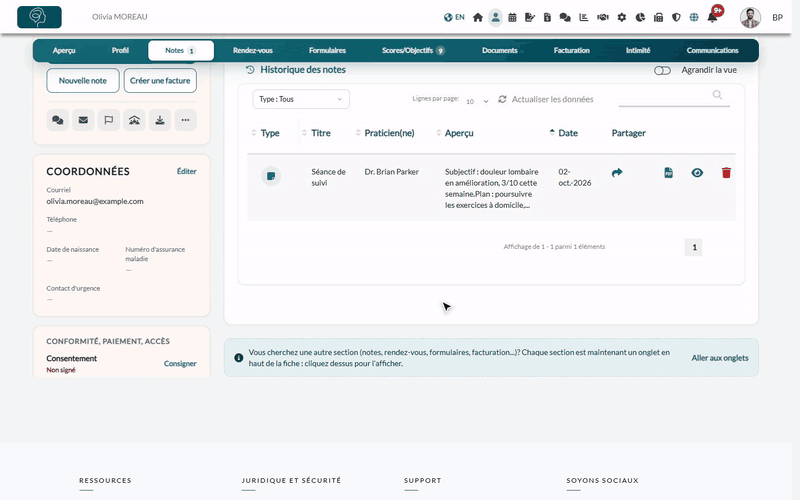Click the family house quick action icon

(134, 120)
